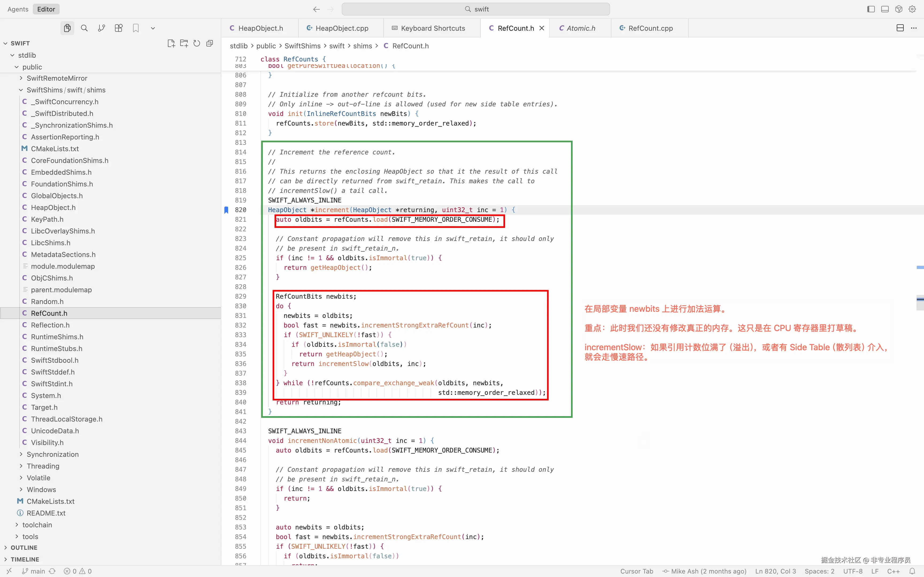Image resolution: width=924 pixels, height=577 pixels.
Task: Expand the Synchronization folder
Action: tap(53, 454)
